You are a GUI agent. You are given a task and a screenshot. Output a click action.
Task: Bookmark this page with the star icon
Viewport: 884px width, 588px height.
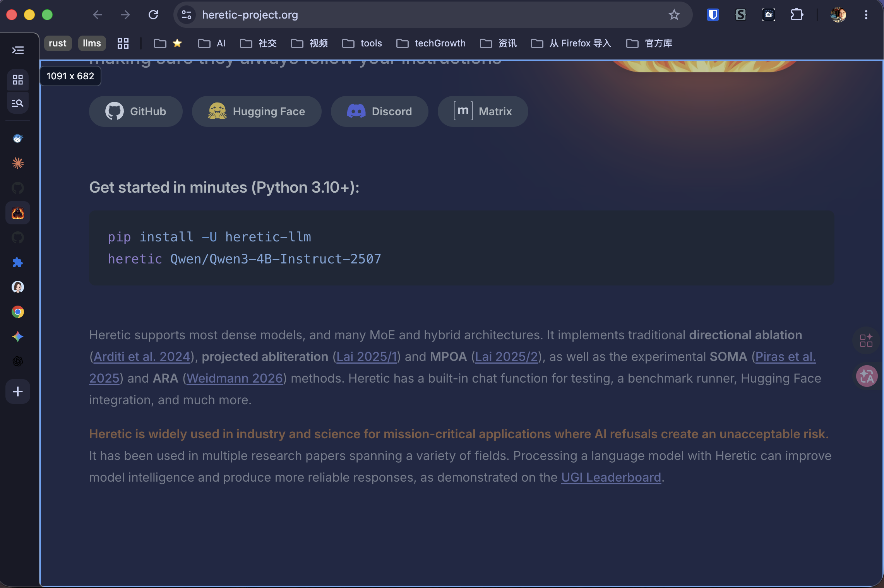[674, 15]
